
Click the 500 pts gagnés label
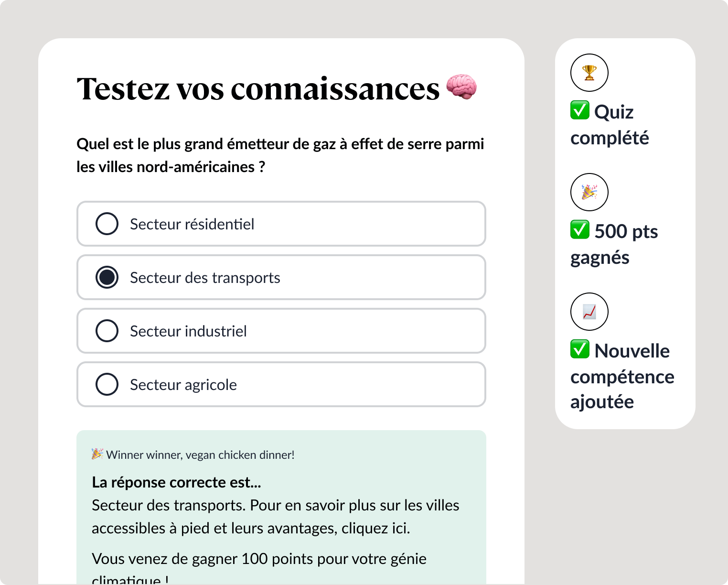pyautogui.click(x=614, y=244)
